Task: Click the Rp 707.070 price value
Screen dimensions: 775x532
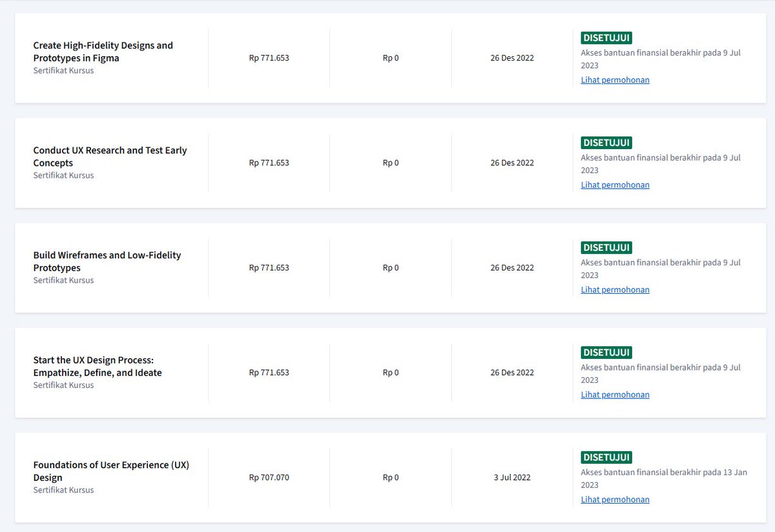Action: click(269, 478)
